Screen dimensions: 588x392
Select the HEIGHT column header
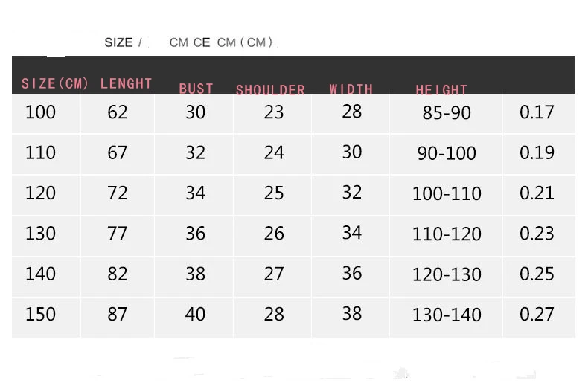[441, 89]
